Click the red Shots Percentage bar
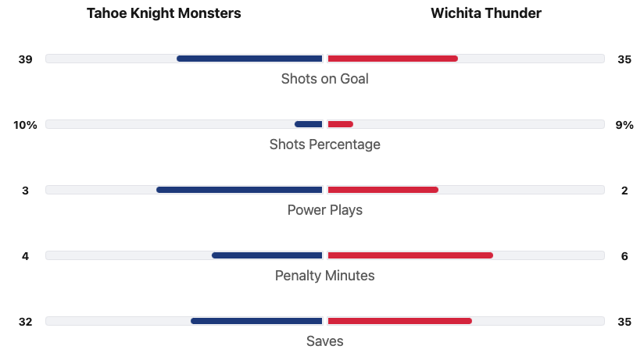 pyautogui.click(x=340, y=124)
